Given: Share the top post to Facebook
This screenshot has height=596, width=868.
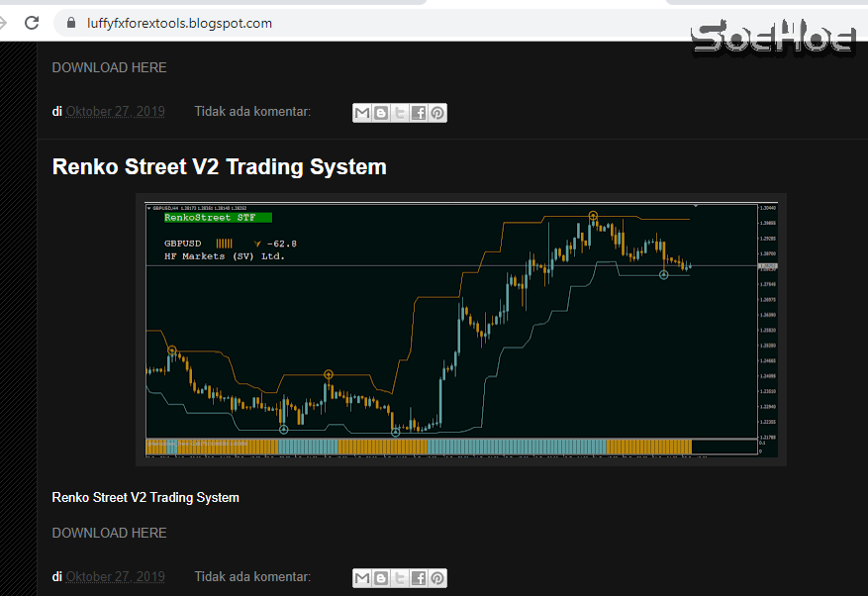Looking at the screenshot, I should (x=419, y=112).
